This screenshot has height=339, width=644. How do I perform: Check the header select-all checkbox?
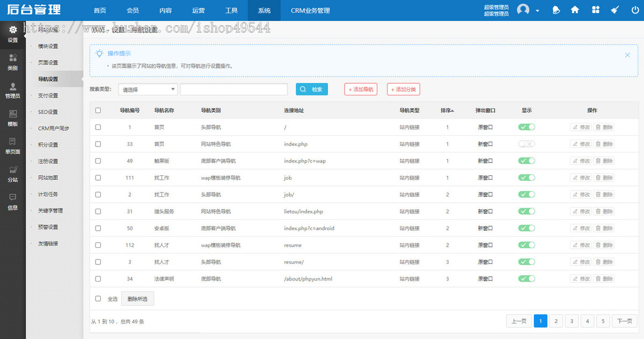tap(98, 110)
